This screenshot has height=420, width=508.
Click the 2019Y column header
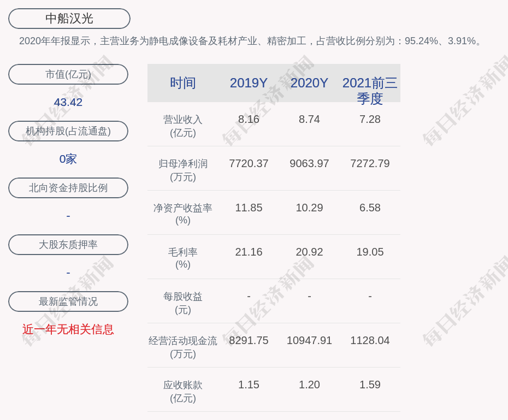249,83
